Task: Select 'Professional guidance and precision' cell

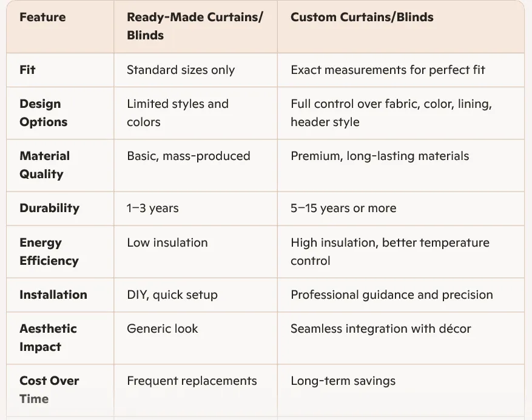Action: (391, 295)
